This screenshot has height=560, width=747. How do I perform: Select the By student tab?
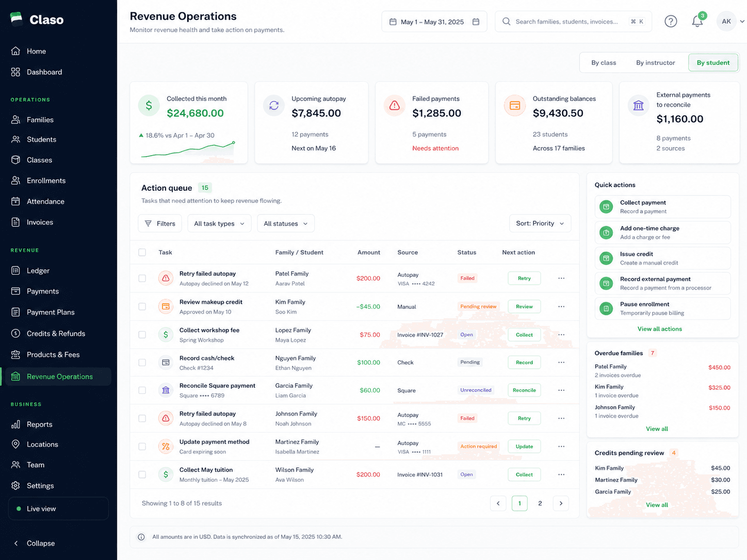(713, 63)
